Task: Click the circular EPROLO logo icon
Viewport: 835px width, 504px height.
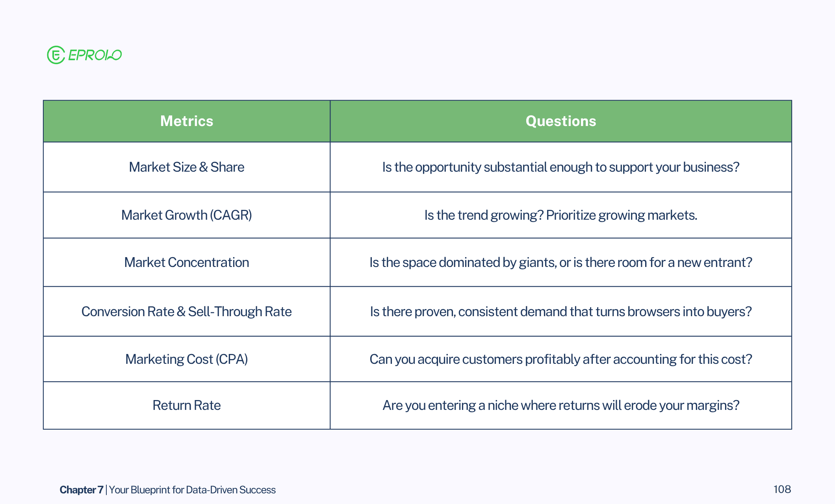Action: pos(56,55)
